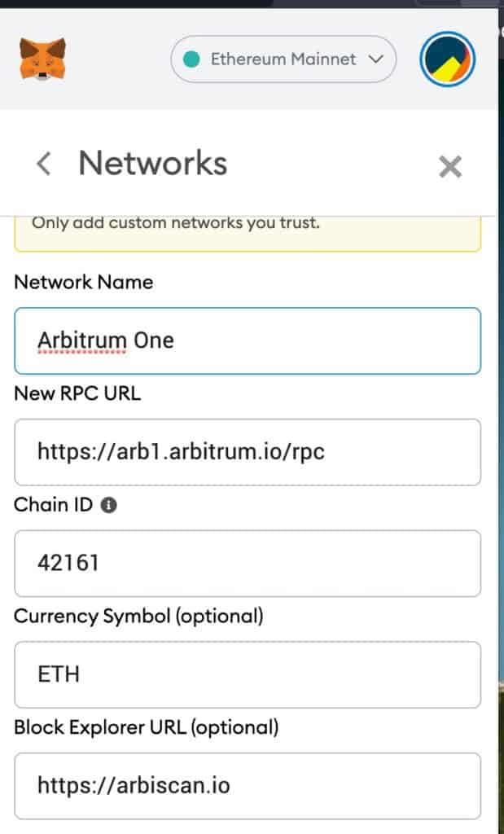Viewport: 504px width, 834px height.
Task: Expand the Ethereum Mainnet network selector
Action: pyautogui.click(x=283, y=59)
